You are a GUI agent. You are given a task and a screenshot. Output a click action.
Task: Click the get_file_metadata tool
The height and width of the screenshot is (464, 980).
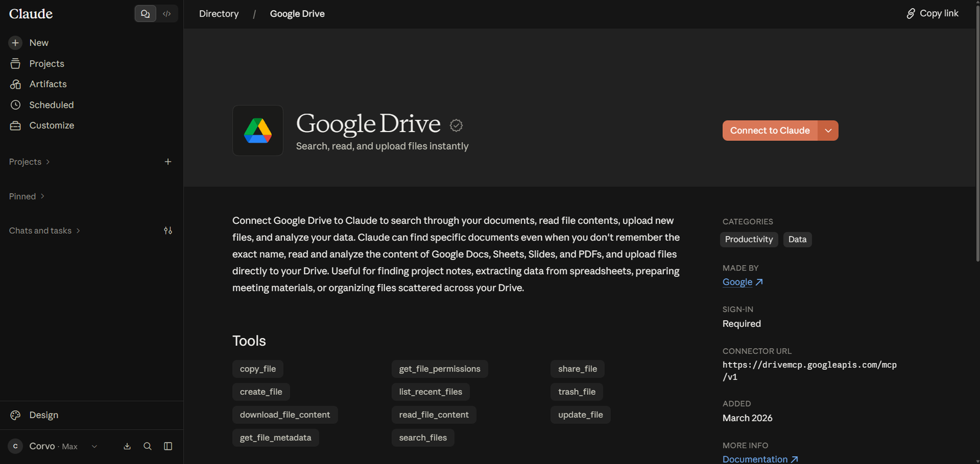[276, 438]
